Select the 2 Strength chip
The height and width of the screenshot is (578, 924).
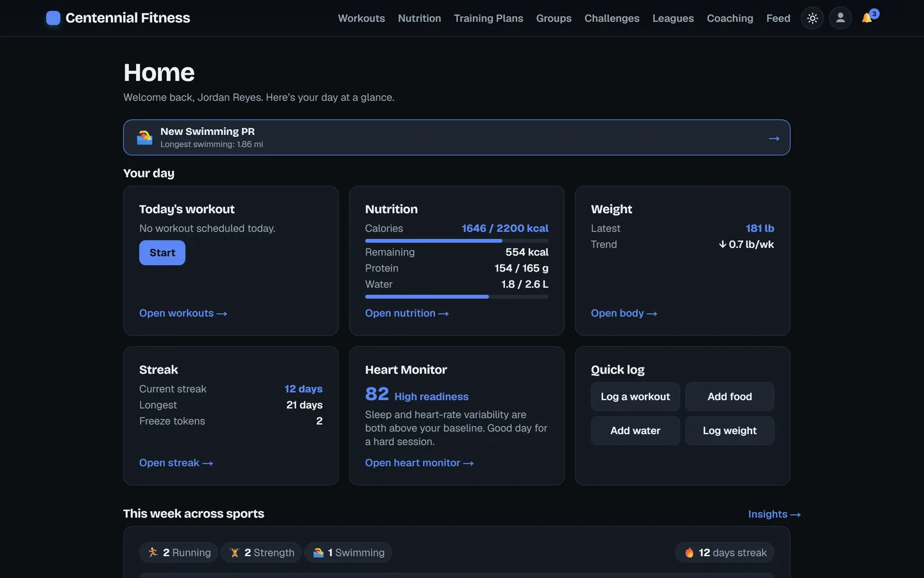(x=262, y=552)
